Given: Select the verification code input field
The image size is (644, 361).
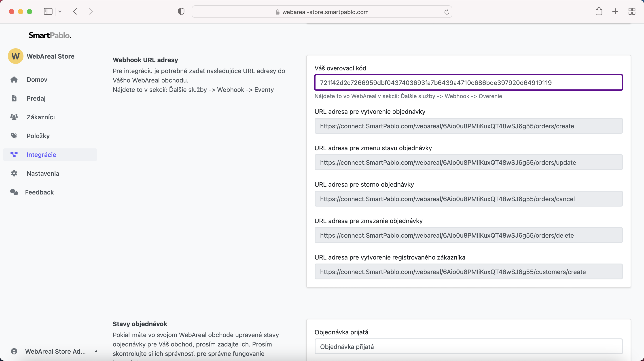Looking at the screenshot, I should [468, 83].
